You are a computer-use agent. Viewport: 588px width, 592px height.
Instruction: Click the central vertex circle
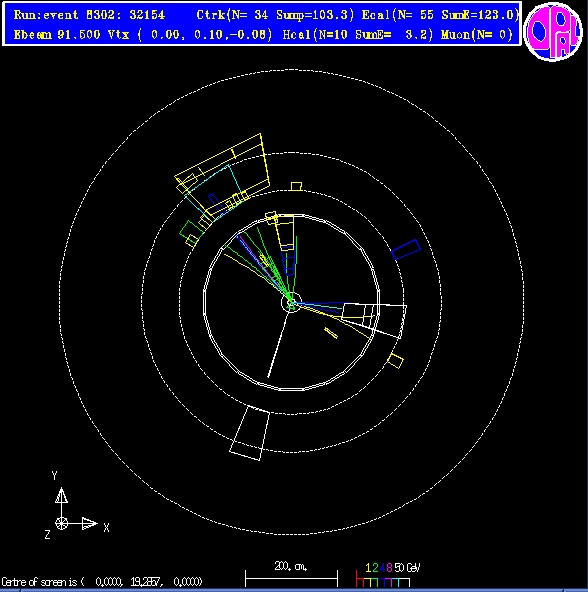(291, 302)
